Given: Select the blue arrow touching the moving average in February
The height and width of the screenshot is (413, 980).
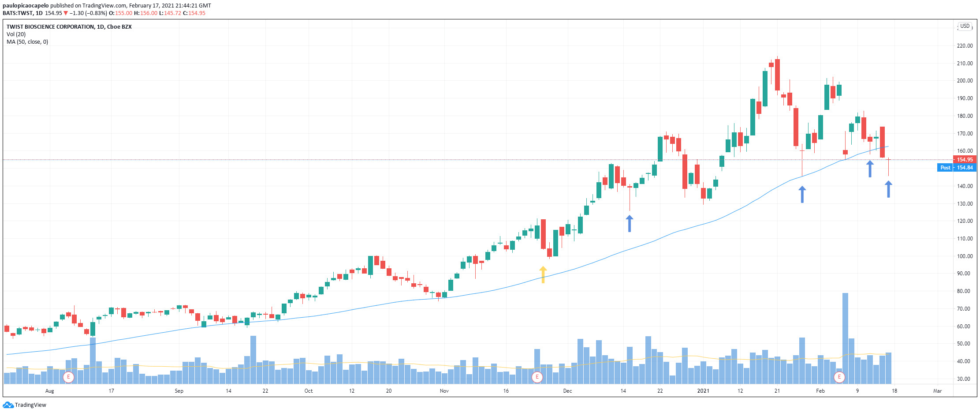Looking at the screenshot, I should pyautogui.click(x=870, y=169).
